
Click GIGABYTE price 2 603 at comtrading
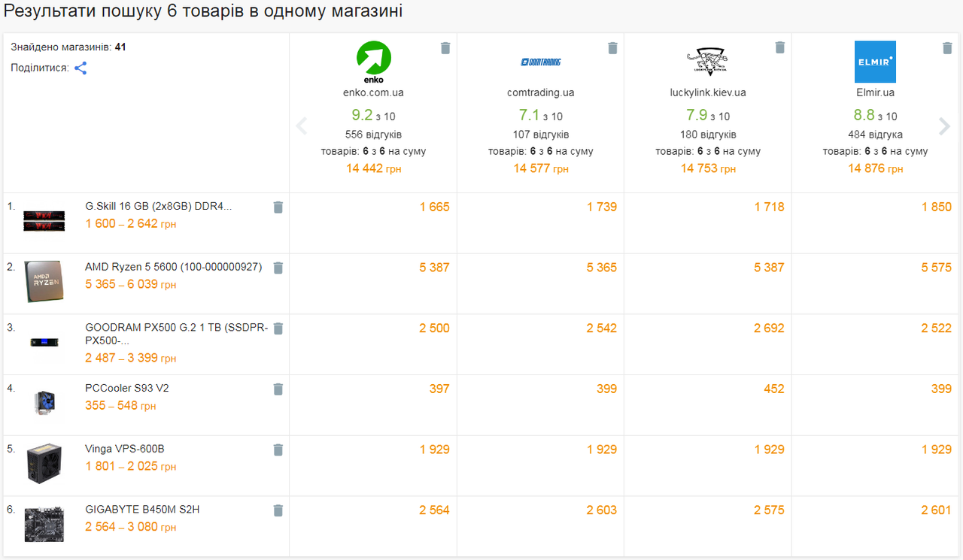point(602,510)
